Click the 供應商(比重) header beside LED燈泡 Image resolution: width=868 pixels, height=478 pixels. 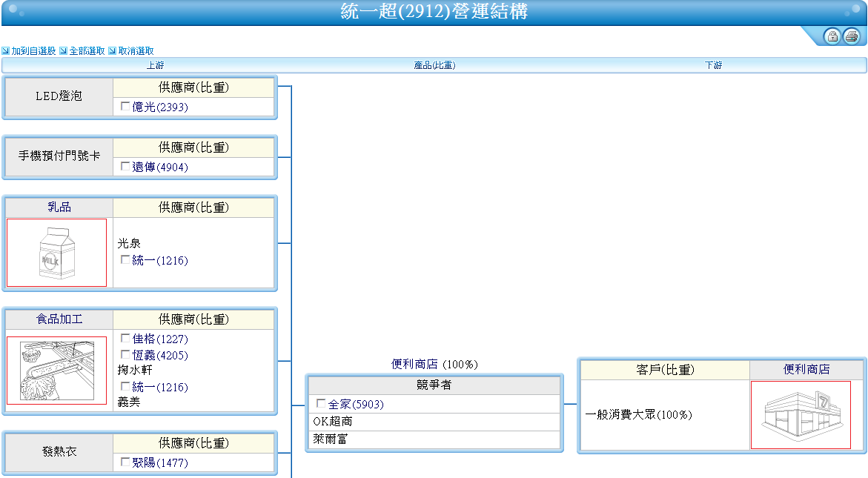click(x=193, y=87)
